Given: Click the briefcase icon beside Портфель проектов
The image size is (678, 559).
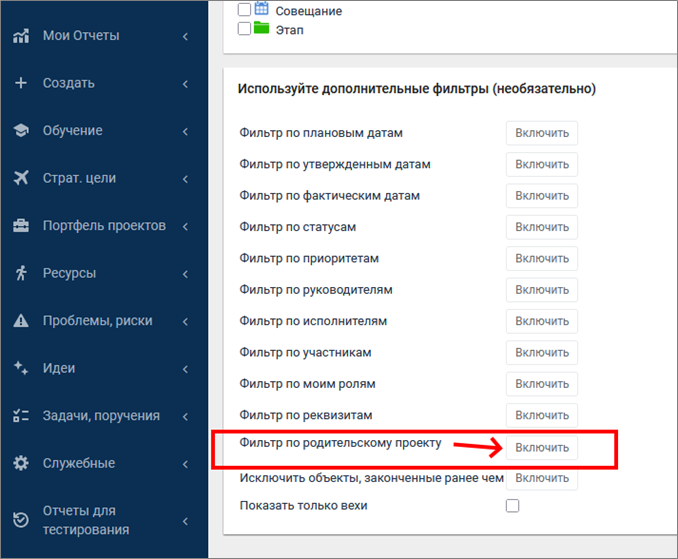Looking at the screenshot, I should pos(21,225).
